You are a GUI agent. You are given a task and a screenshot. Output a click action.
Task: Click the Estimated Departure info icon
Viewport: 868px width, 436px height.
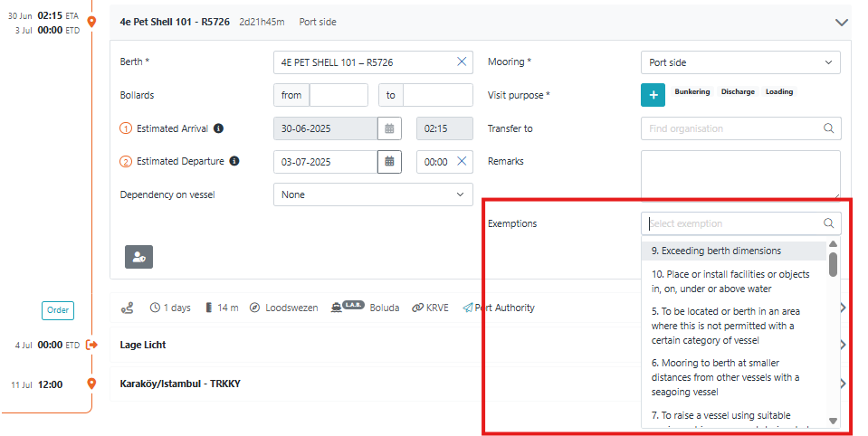pos(234,162)
